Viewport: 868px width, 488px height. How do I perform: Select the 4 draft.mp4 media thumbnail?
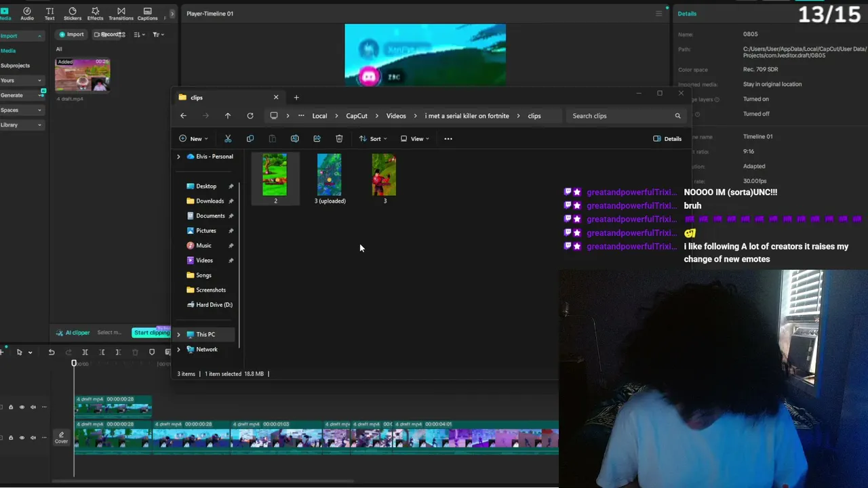click(83, 75)
